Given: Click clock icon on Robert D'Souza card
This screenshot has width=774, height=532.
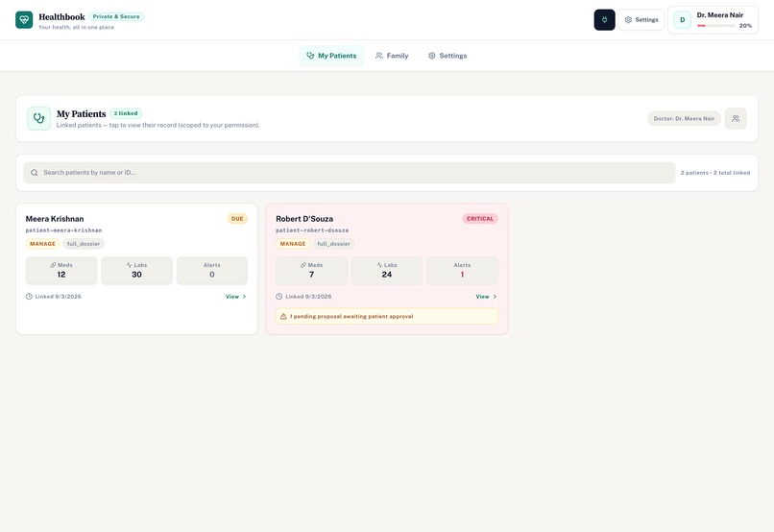Looking at the screenshot, I should (x=279, y=297).
